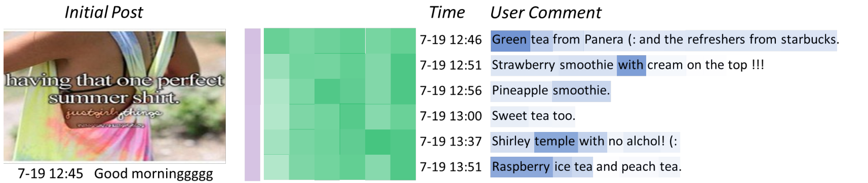Click the highlighted word "Raspberry"

pyautogui.click(x=521, y=167)
